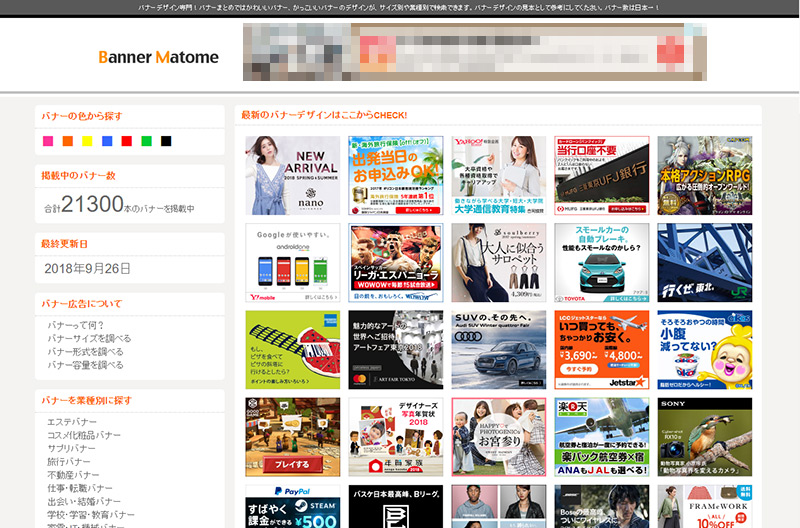Image resolution: width=800 pixels, height=528 pixels.
Task: Open the バナーサイズを調べる link
Action: 89,338
